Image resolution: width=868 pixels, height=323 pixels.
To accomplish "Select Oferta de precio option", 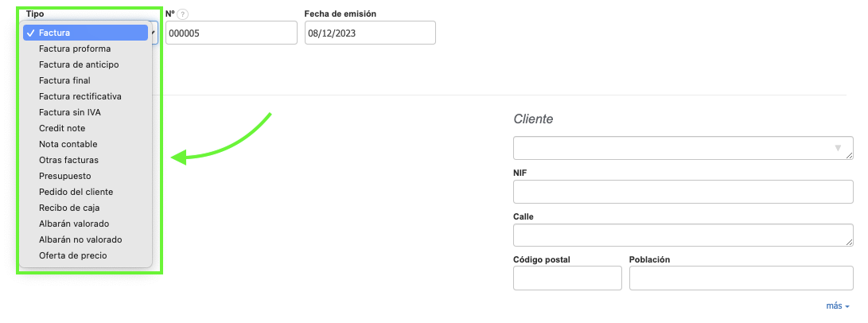I will click(73, 255).
